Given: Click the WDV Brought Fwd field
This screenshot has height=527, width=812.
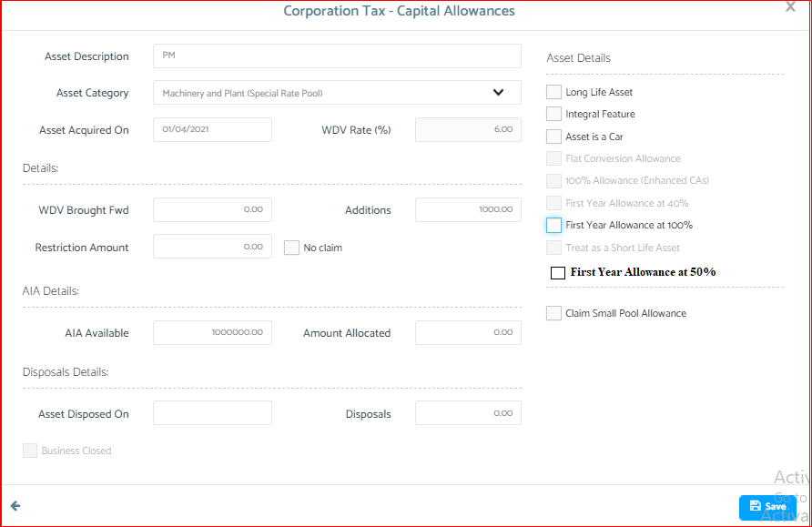Looking at the screenshot, I should point(212,209).
